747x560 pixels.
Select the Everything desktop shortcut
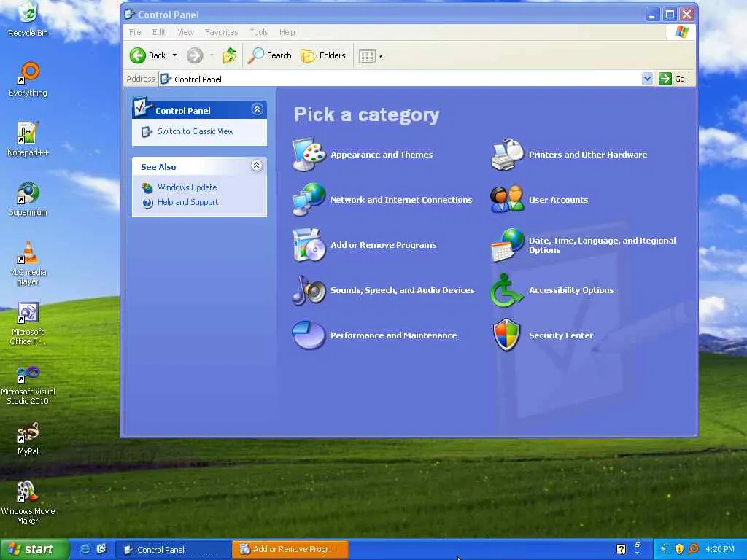[28, 79]
